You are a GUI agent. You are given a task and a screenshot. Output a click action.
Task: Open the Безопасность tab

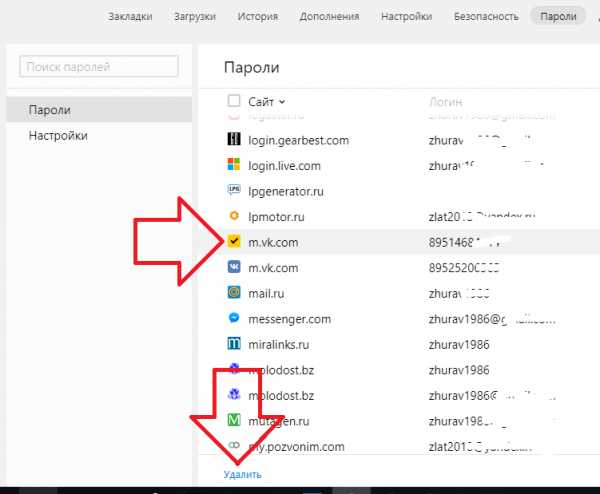[486, 16]
